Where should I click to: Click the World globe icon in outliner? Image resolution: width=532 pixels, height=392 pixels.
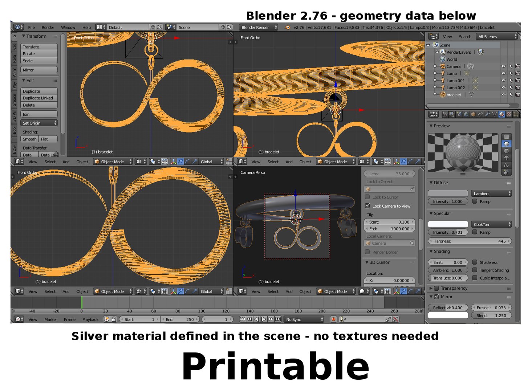tap(442, 59)
